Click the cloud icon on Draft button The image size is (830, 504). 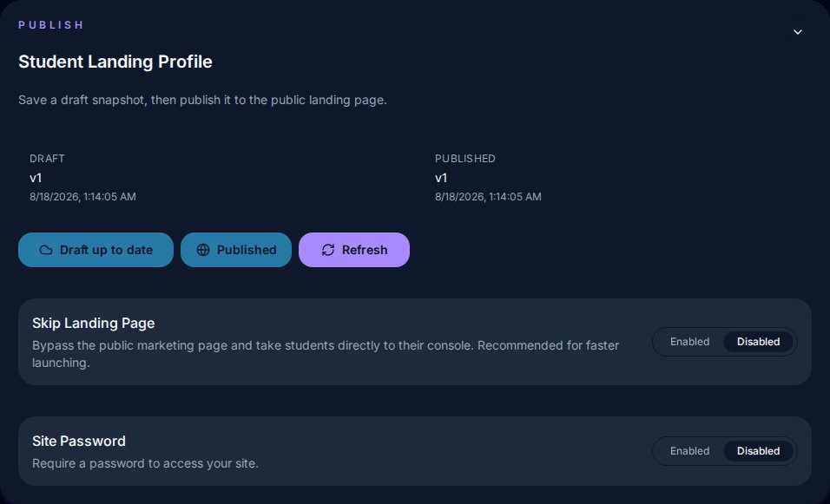tap(46, 250)
